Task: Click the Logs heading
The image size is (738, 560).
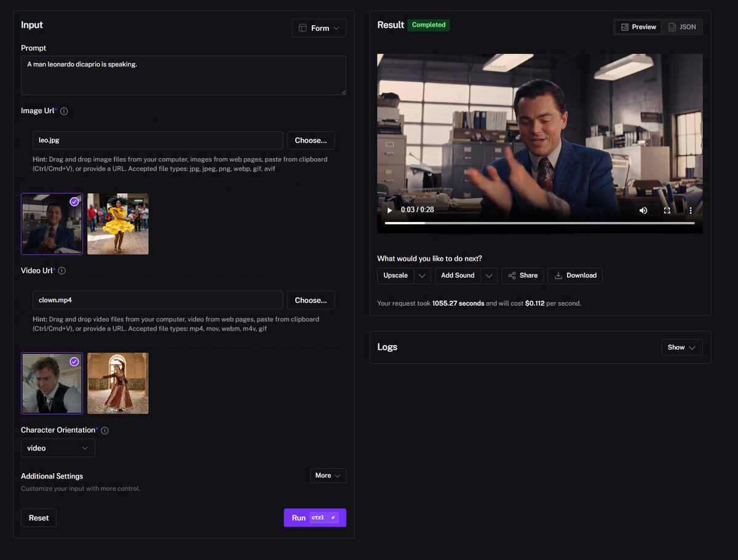Action: (x=387, y=347)
